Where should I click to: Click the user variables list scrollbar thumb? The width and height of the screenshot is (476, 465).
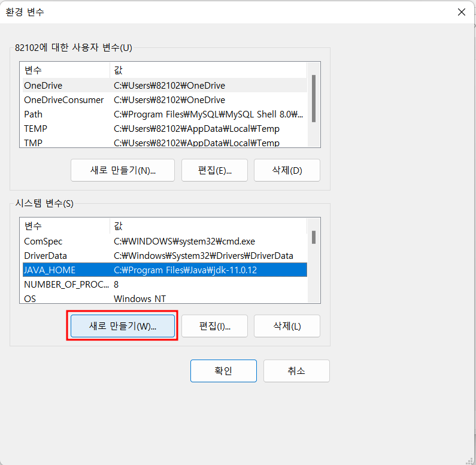click(314, 98)
